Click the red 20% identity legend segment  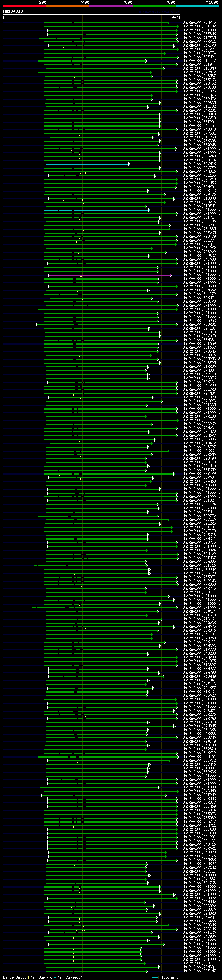pyautogui.click(x=25, y=6)
